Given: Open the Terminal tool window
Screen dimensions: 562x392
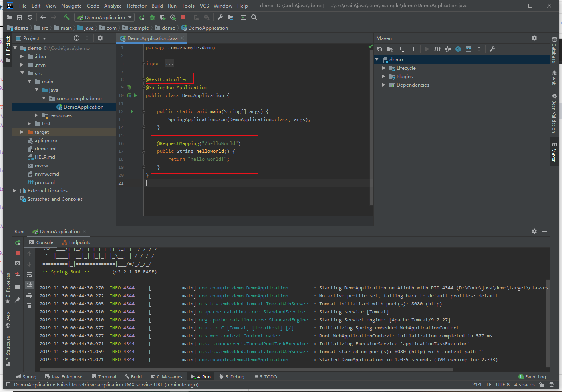Looking at the screenshot, I should (104, 377).
